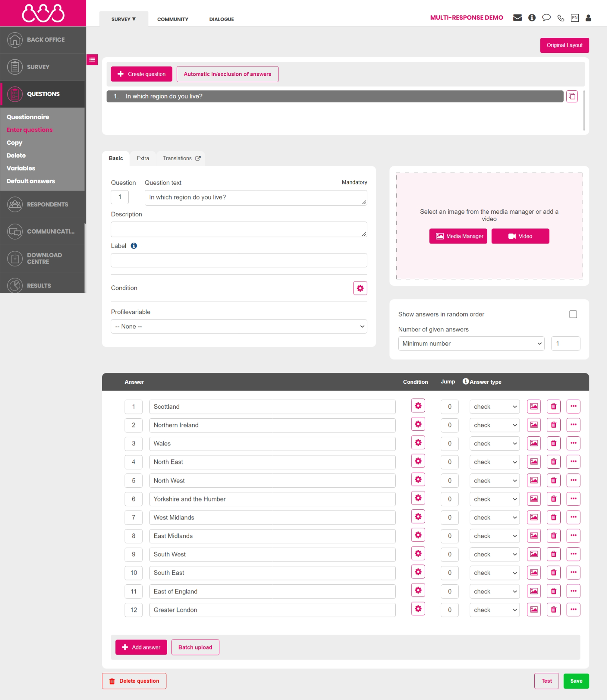Open Default answers in sidebar submenu
This screenshot has width=607, height=700.
coord(31,181)
